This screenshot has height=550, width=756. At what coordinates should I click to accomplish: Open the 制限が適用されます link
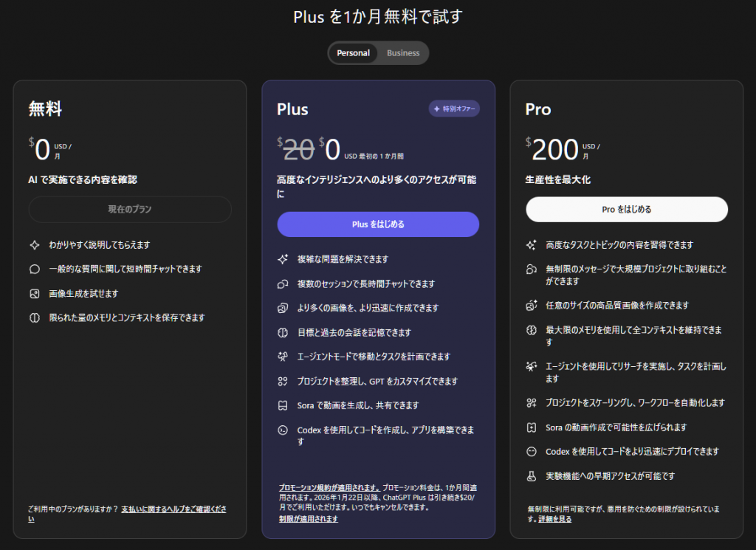tap(309, 519)
